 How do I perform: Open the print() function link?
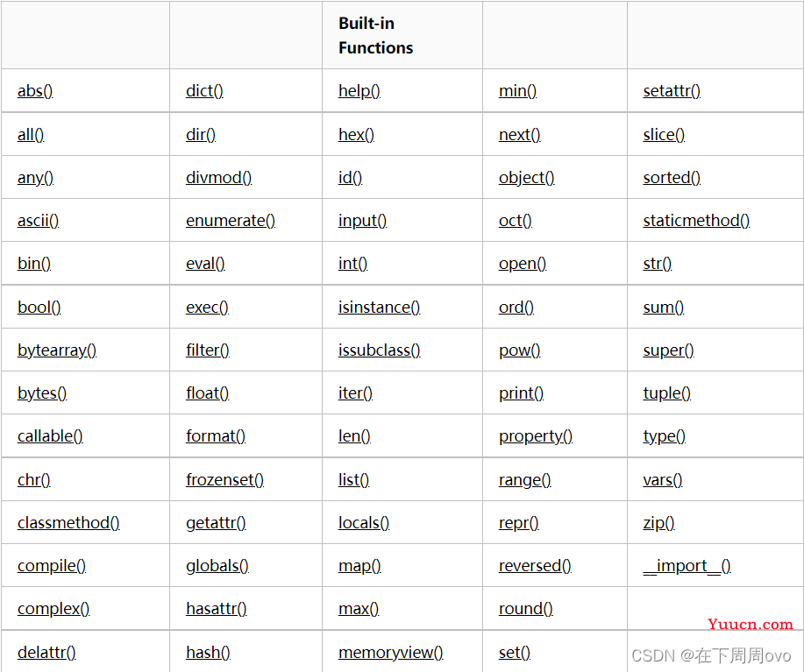tap(521, 393)
